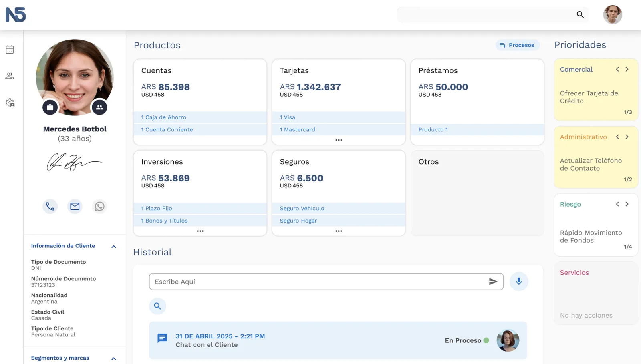641x364 pixels.
Task: Collapse Información de Cliente section
Action: (114, 247)
